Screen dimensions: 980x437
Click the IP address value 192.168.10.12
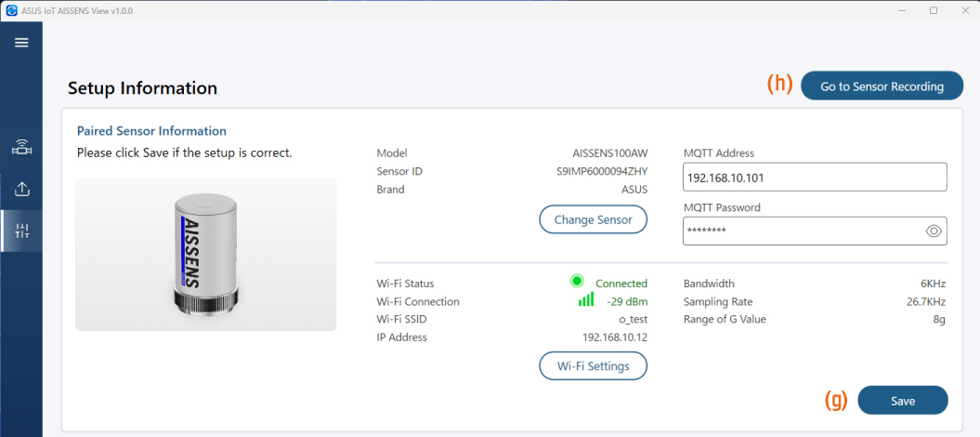615,338
